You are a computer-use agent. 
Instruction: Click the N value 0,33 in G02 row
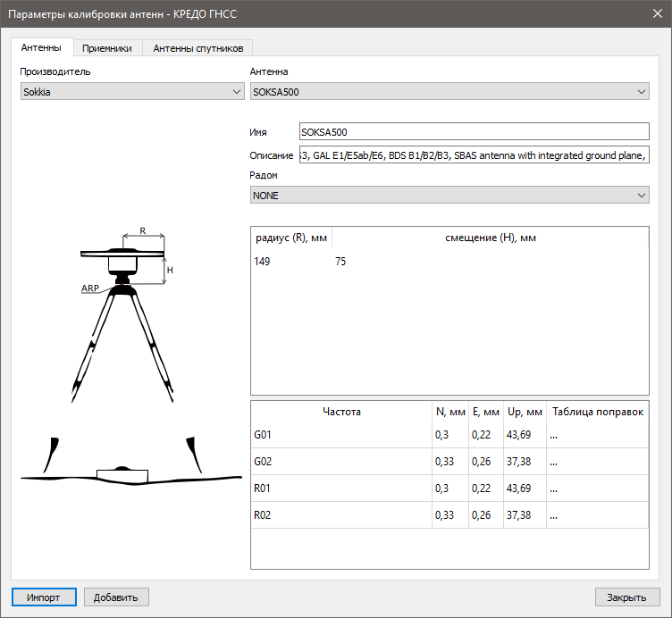(450, 461)
